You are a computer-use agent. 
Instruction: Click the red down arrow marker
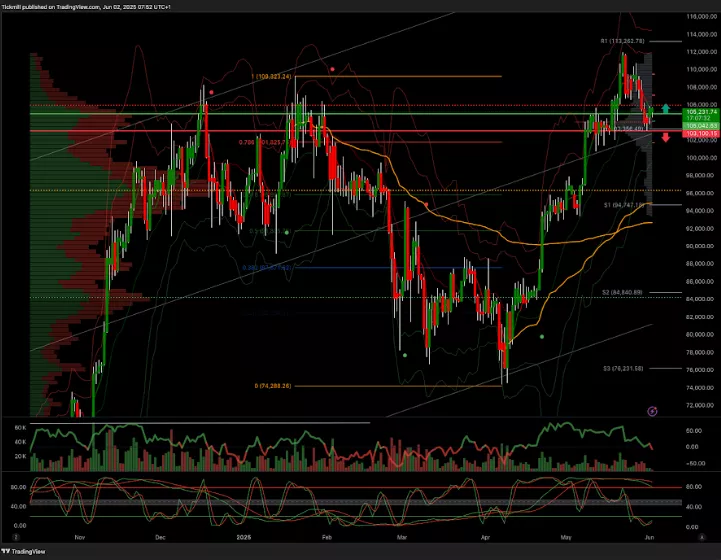pos(665,136)
